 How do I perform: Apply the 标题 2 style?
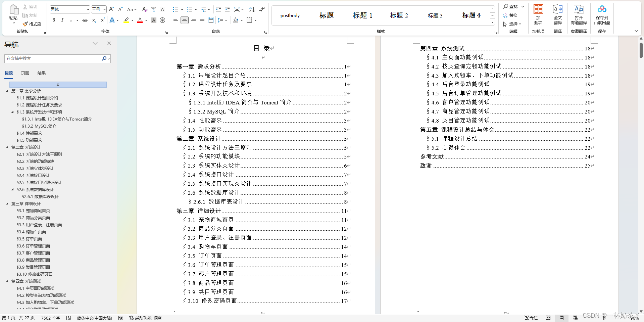[399, 15]
